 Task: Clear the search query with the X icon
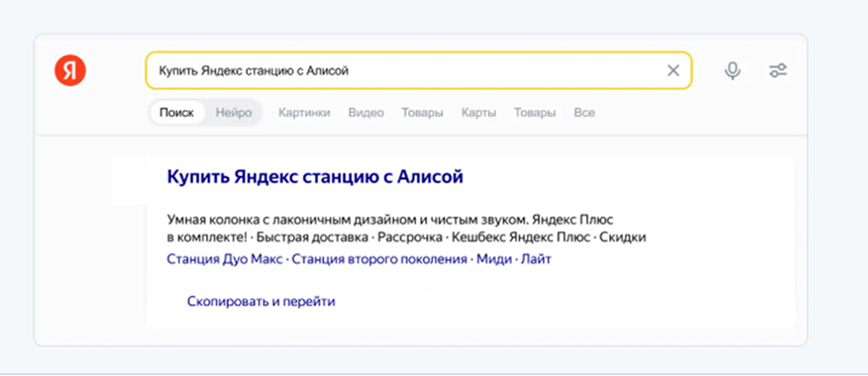click(673, 71)
